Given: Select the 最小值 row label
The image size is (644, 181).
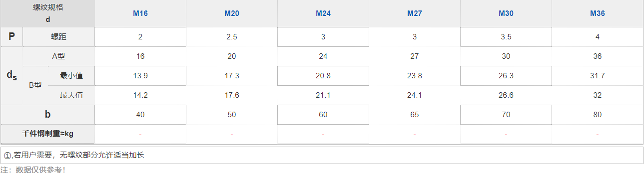Looking at the screenshot, I should [71, 76].
